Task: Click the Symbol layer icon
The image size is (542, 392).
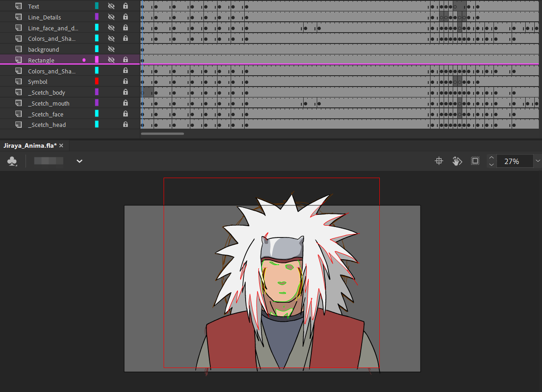Action: (19, 81)
